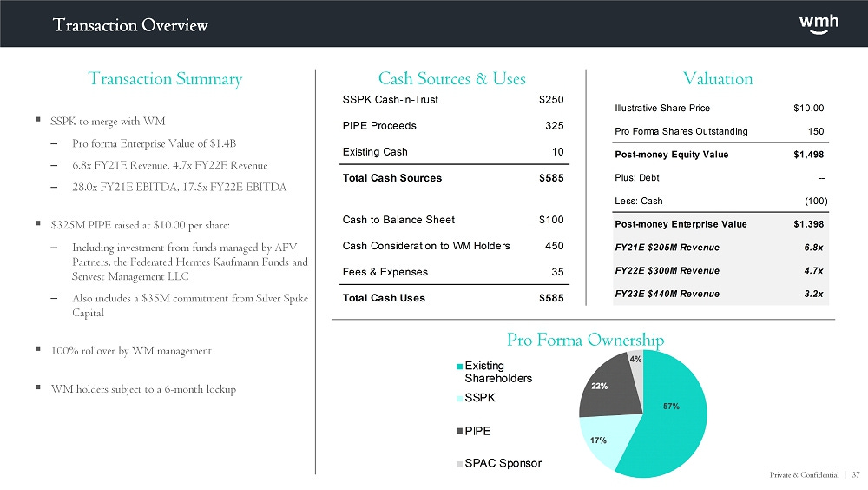
Task: Click FY22E $300M Revenue row
Action: click(x=720, y=271)
